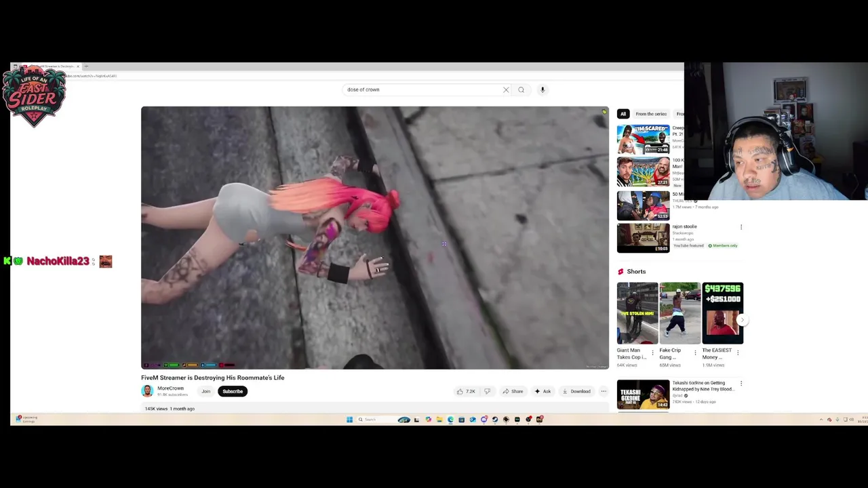Open the Tekashi 6ix9ine video thumbnail
The height and width of the screenshot is (488, 868).
coord(643,394)
